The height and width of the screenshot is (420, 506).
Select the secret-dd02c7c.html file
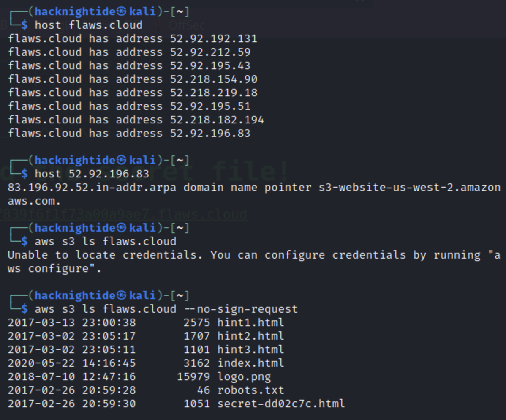pos(281,404)
